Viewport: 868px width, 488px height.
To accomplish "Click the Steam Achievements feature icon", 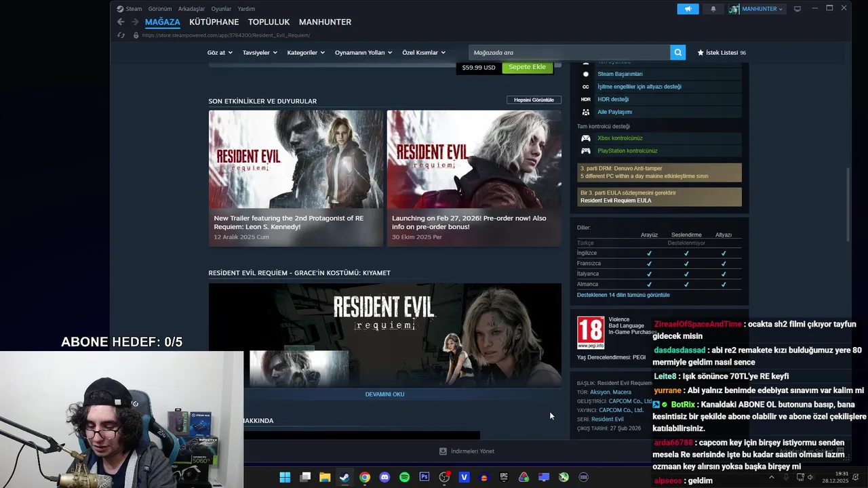I will tap(586, 74).
